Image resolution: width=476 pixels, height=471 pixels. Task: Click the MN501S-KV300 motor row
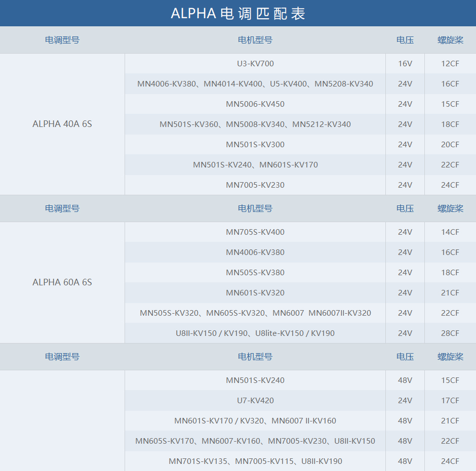[x=255, y=145]
